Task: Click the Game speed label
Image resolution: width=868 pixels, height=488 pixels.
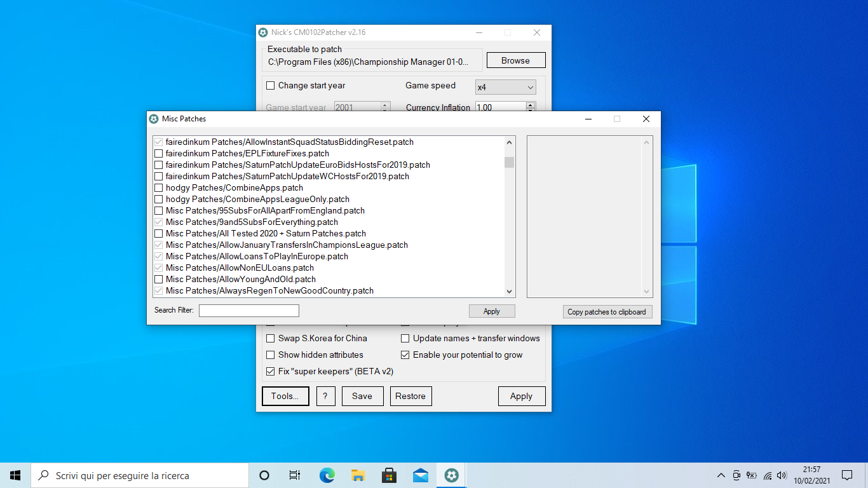Action: pyautogui.click(x=431, y=85)
